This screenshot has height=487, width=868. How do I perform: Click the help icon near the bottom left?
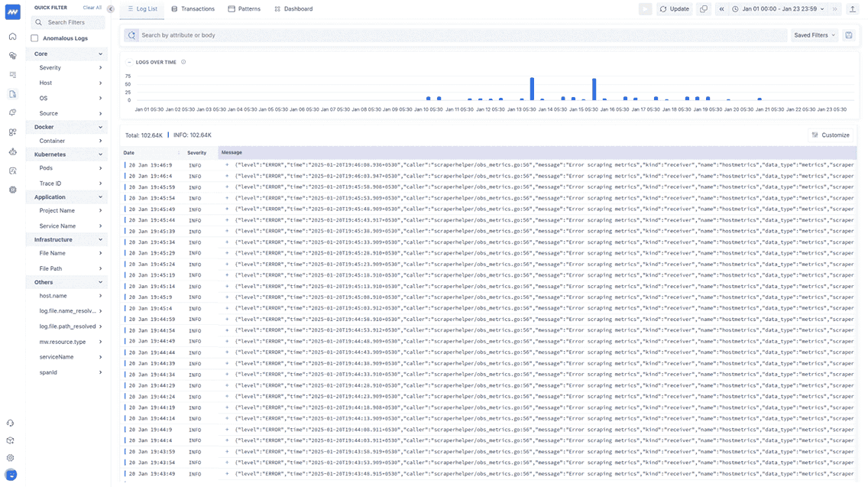tap(11, 423)
